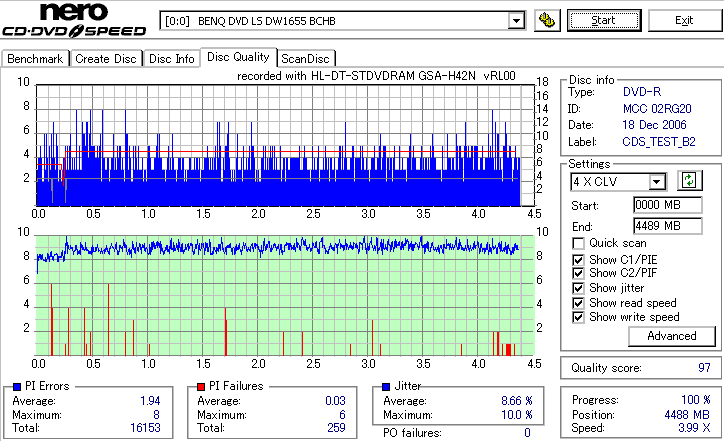Open the Disc Info tab
The image size is (724, 441).
click(x=171, y=59)
